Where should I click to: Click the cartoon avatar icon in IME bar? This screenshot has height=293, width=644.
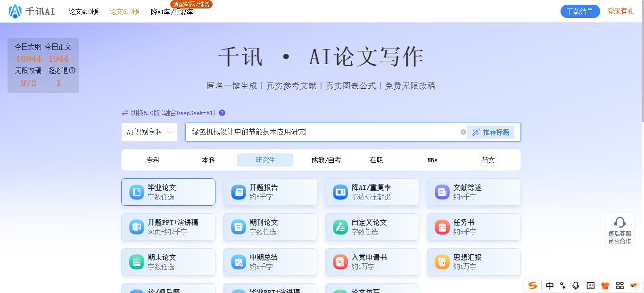635,285
